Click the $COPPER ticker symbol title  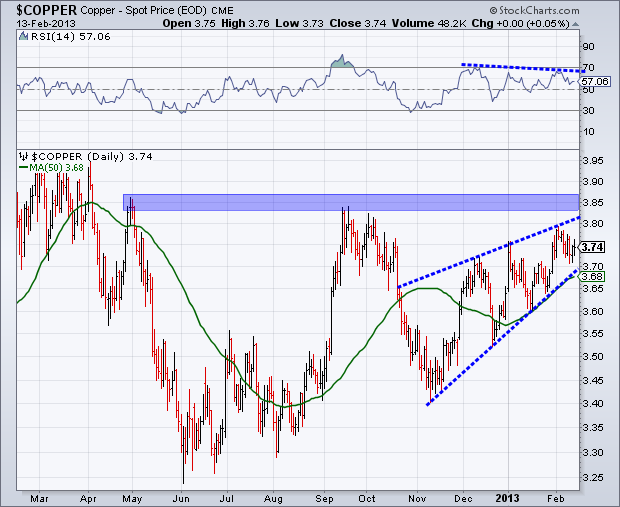point(47,9)
